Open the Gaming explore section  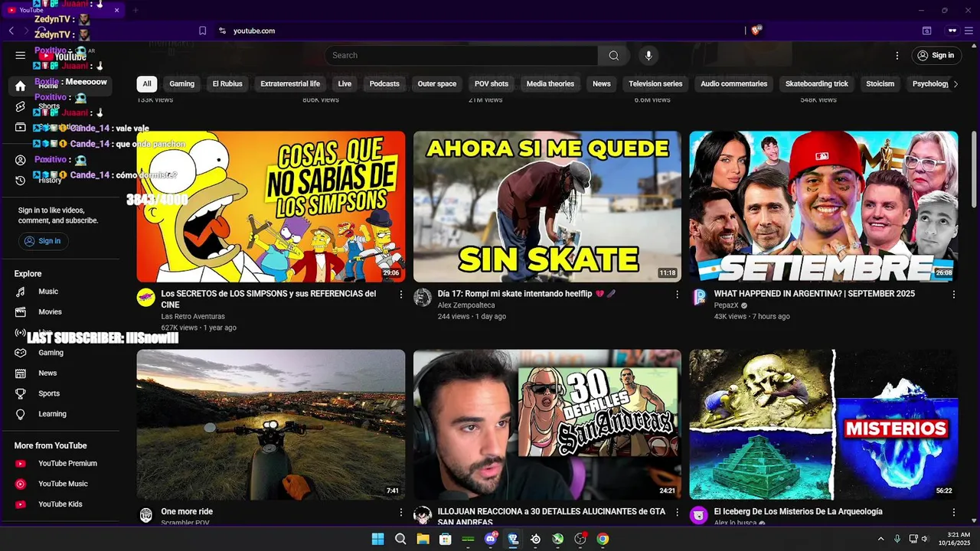tap(51, 353)
